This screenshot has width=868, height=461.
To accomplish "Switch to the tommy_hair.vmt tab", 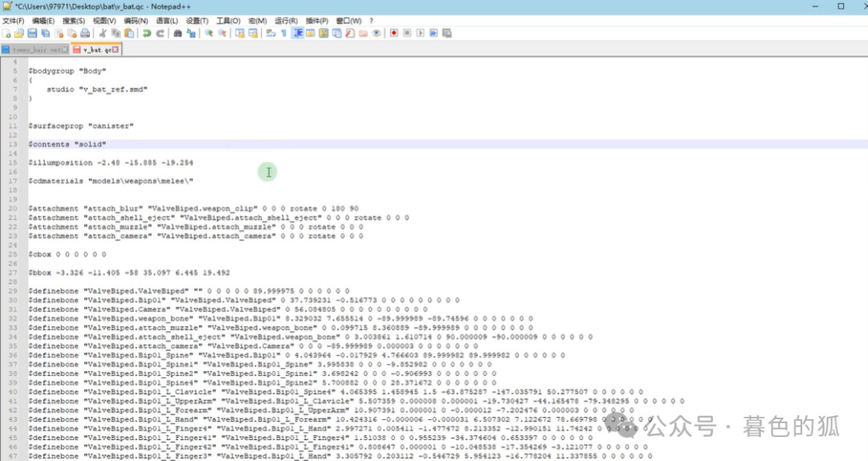I will (33, 50).
